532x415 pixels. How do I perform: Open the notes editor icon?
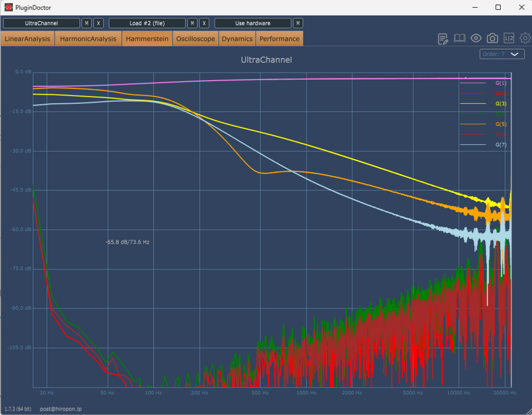pos(443,38)
